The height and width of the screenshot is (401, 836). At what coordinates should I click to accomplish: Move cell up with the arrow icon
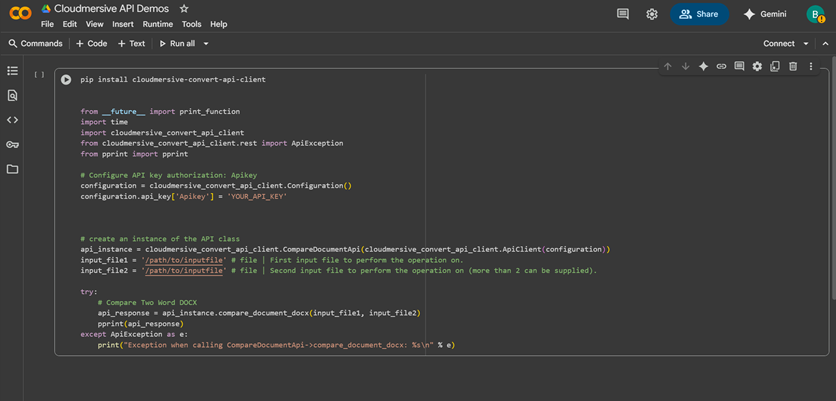[668, 66]
